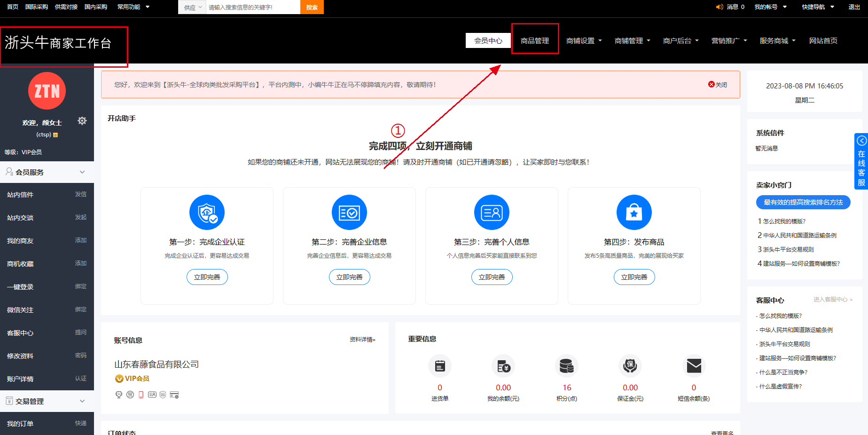Expand the 服务商城 menu
Screen dimensions: 868x435
click(x=777, y=41)
